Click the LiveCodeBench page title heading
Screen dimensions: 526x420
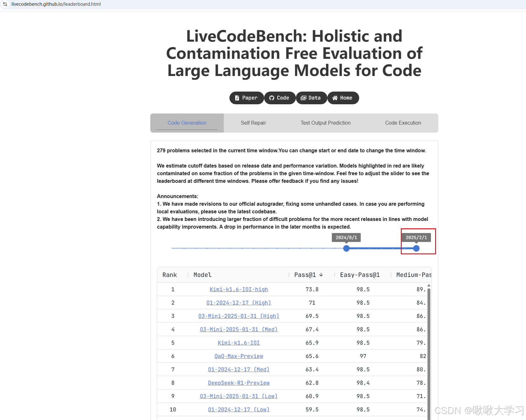pos(294,53)
